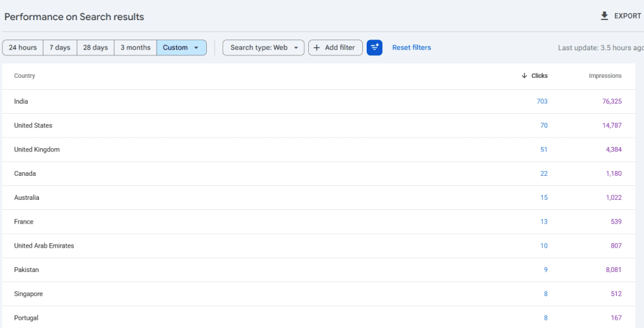The height and width of the screenshot is (328, 644).
Task: Click the Country column header
Action: (25, 75)
